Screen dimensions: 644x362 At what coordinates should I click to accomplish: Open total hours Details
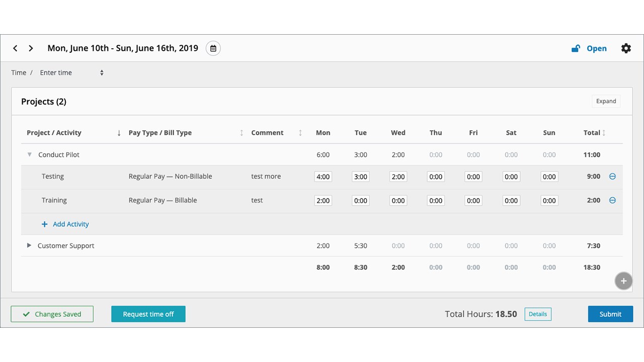click(x=538, y=314)
